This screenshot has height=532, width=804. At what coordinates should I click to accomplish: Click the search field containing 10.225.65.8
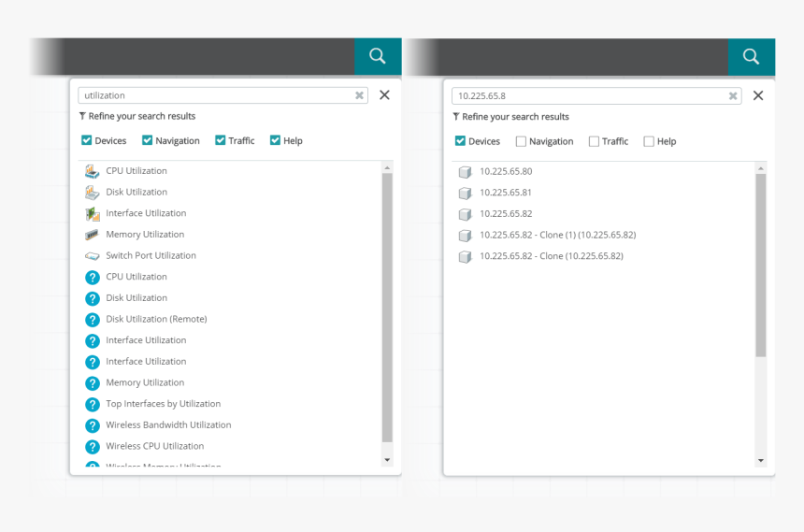(x=589, y=95)
